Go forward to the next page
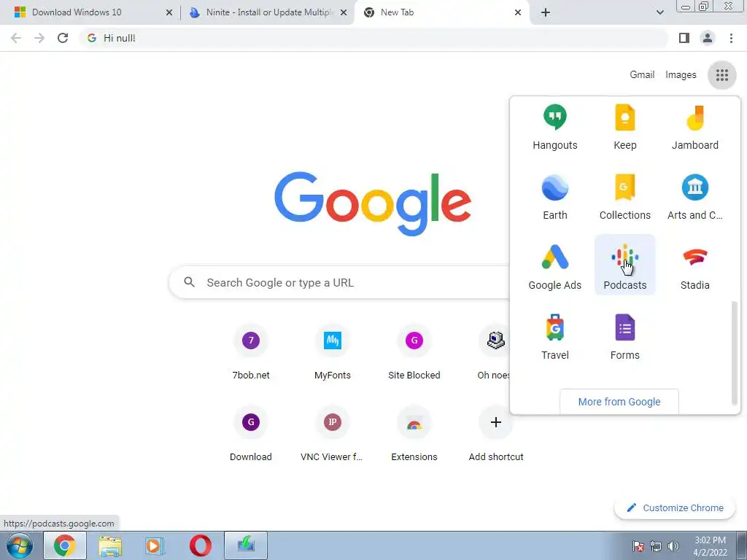 (39, 38)
